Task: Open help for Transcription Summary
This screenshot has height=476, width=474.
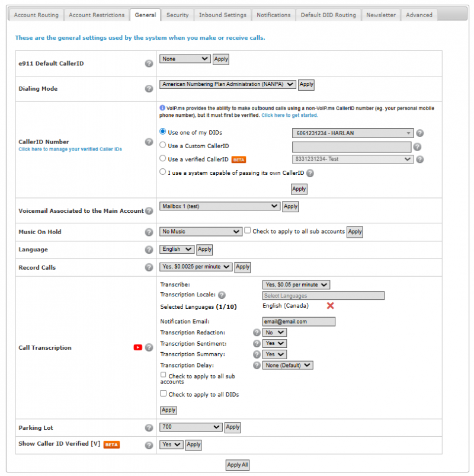Action: [x=257, y=354]
